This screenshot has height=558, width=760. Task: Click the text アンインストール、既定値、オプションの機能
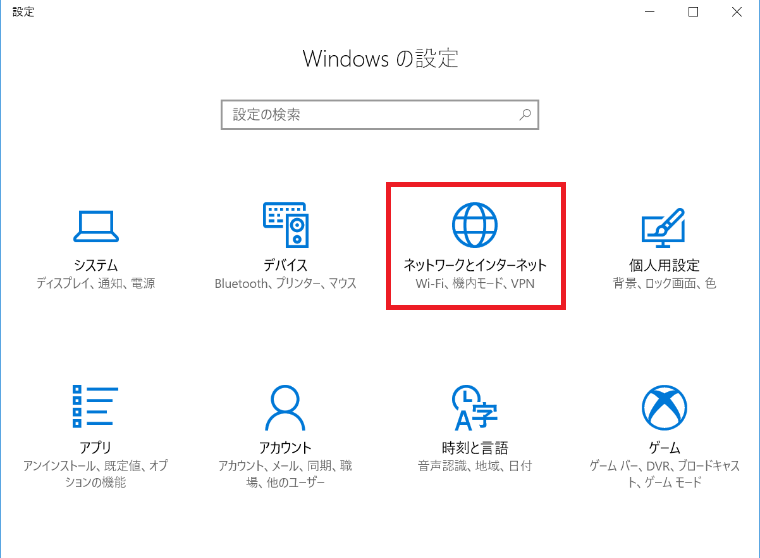(x=95, y=474)
